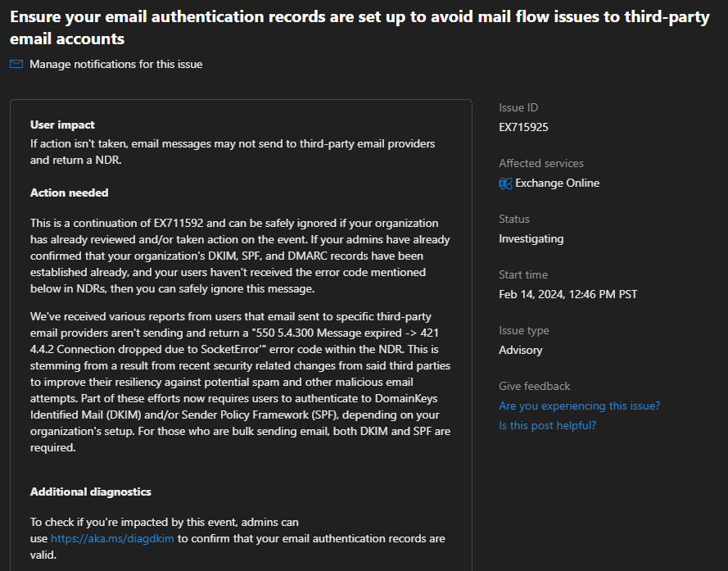The image size is (728, 571).
Task: Click the "Status" field label
Action: click(513, 219)
